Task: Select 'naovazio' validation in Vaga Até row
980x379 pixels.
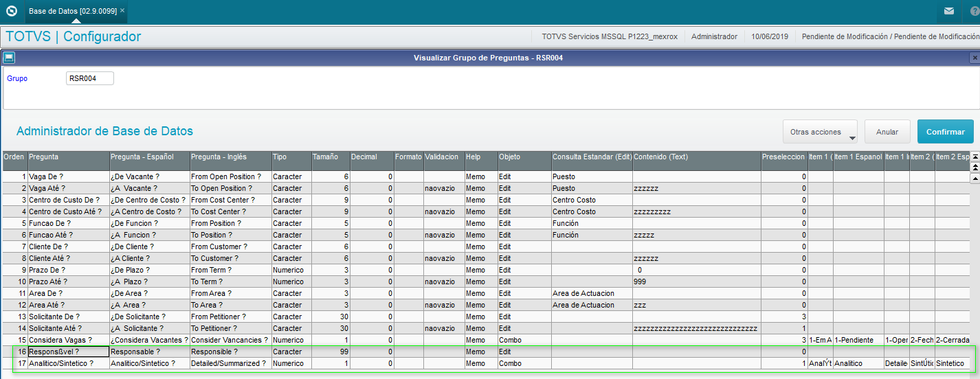Action: (444, 188)
